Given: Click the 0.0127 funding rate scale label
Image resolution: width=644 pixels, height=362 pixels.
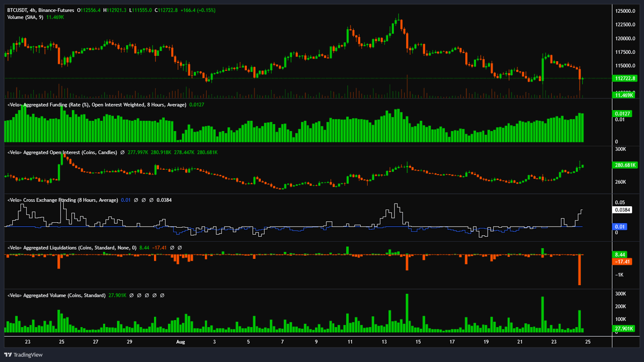Looking at the screenshot, I should [621, 113].
